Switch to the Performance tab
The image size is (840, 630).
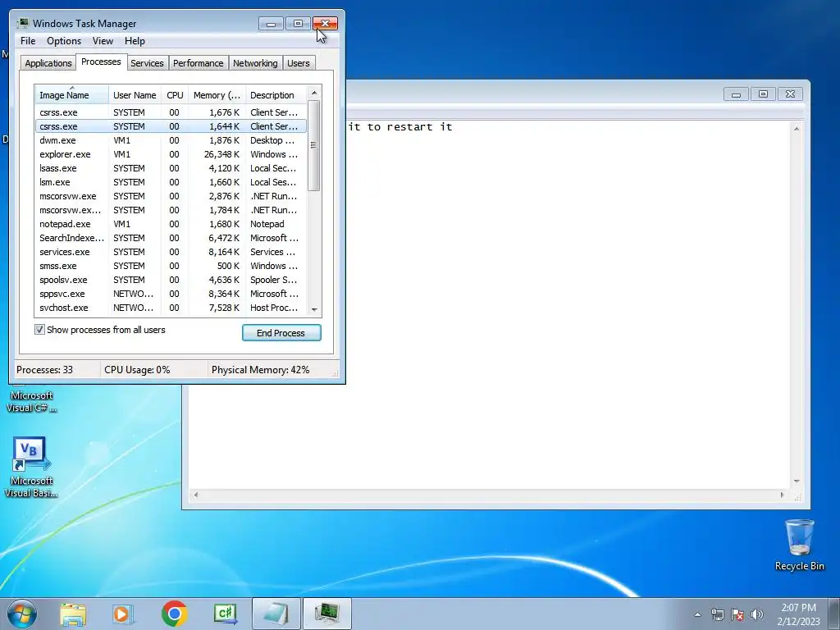(x=199, y=63)
